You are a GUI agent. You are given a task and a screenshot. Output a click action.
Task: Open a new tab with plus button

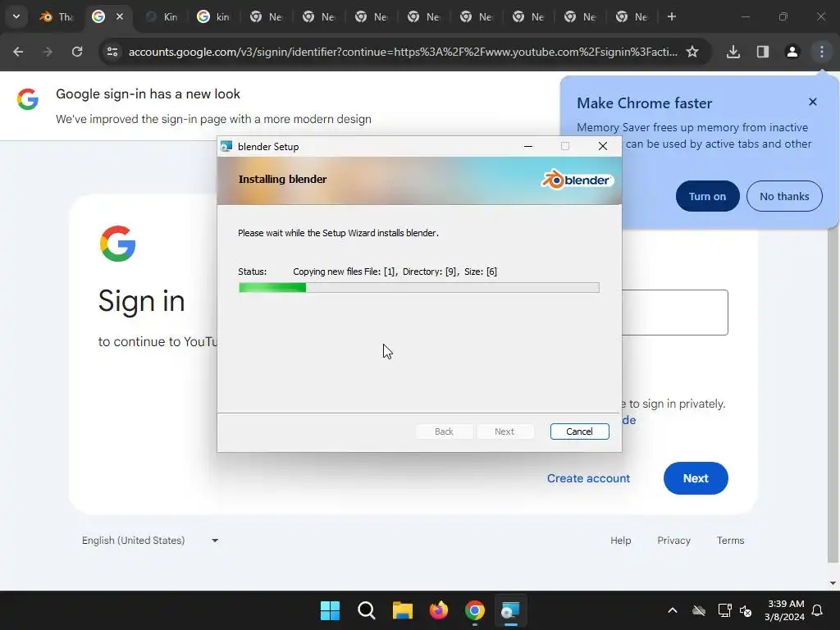[672, 16]
